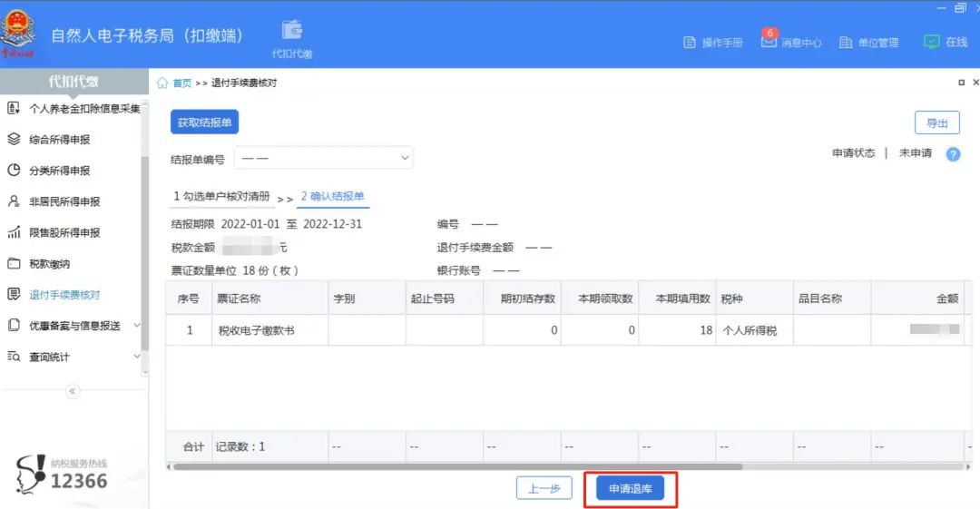This screenshot has width=980, height=509.
Task: Click the restore panel icon near breadcrumb
Action: (x=961, y=83)
